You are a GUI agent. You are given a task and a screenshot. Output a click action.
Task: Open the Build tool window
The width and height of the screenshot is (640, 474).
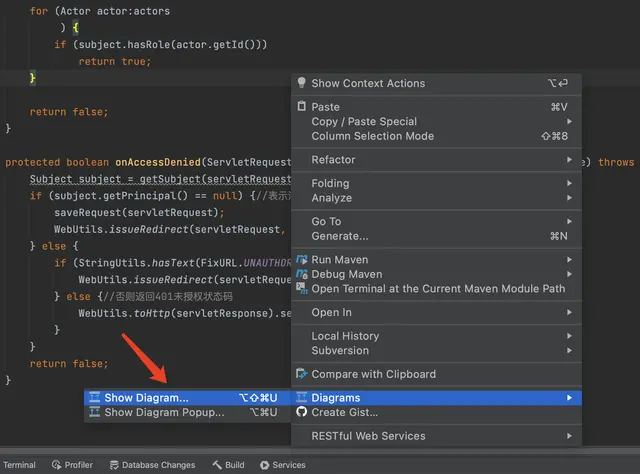click(x=229, y=465)
